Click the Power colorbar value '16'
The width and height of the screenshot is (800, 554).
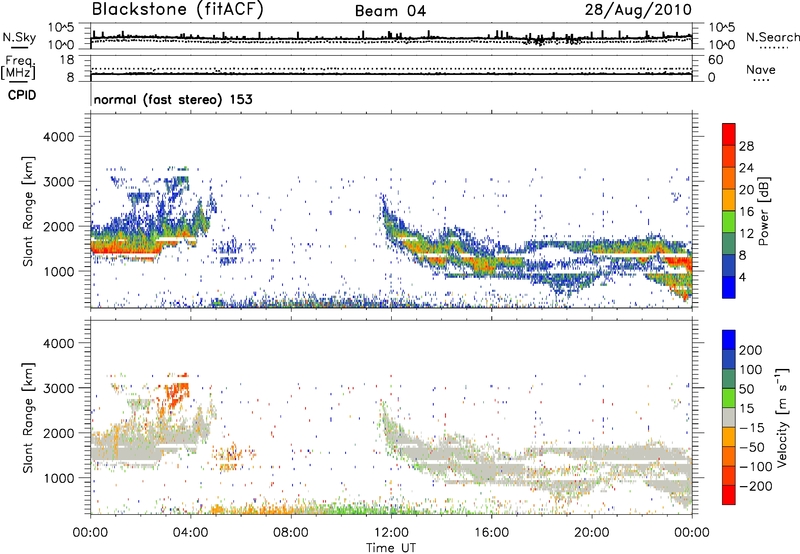(x=746, y=212)
